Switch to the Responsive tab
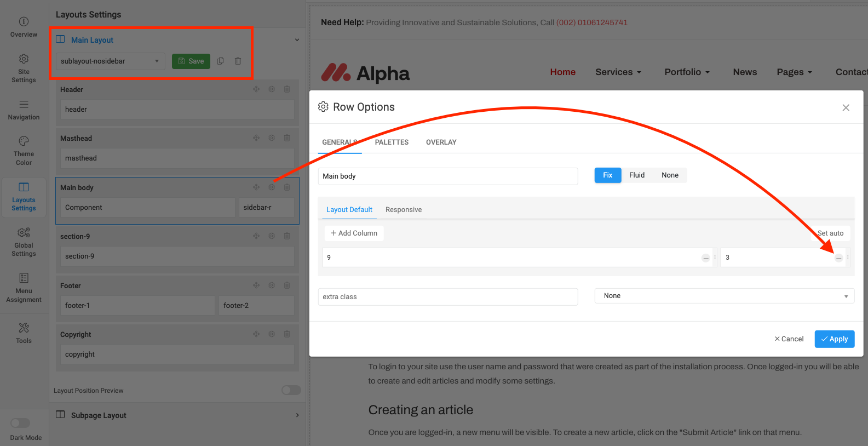Screen dimensions: 868x446 403,210
